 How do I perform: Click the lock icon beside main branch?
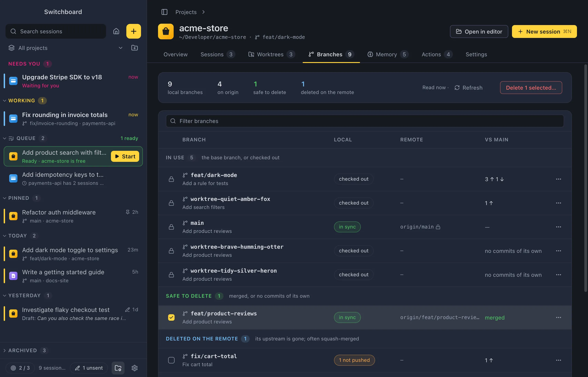171,227
